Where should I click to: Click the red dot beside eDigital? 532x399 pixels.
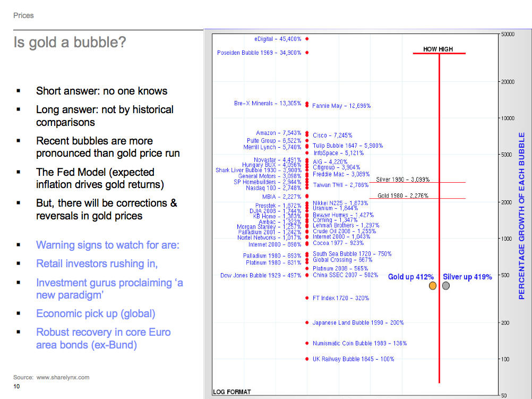[307, 39]
